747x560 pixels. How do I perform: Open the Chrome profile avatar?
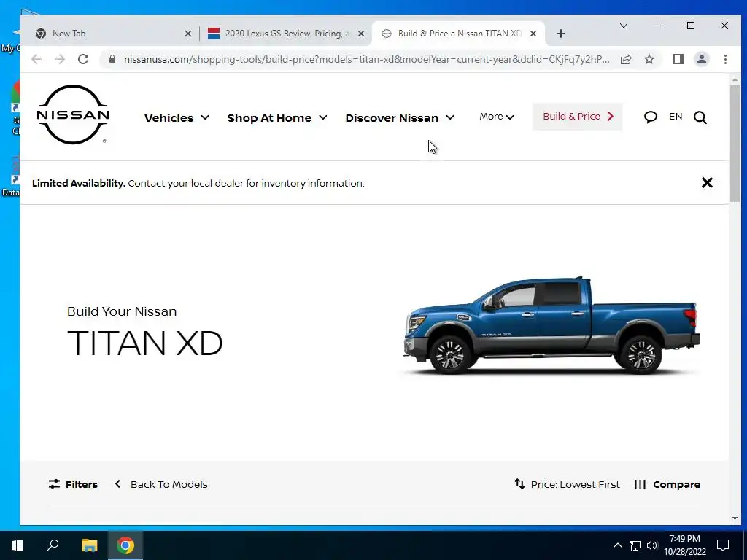click(702, 59)
